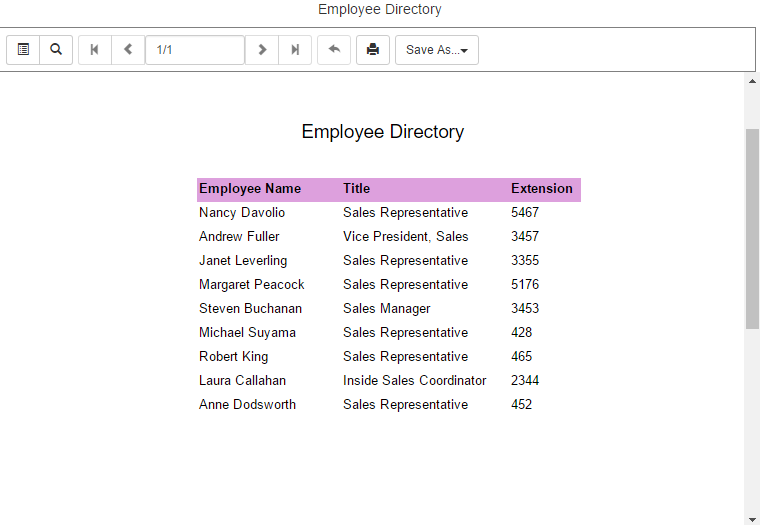Click extension 3355
The image size is (760, 525).
tap(525, 260)
